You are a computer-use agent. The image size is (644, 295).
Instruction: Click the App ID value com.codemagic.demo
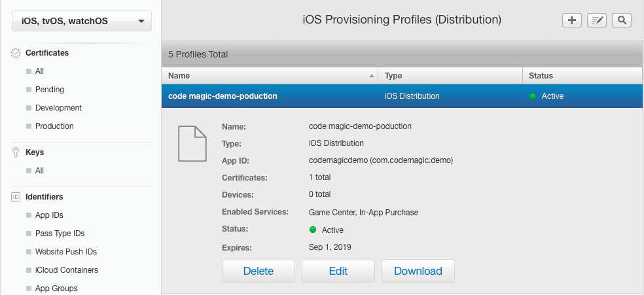(381, 160)
